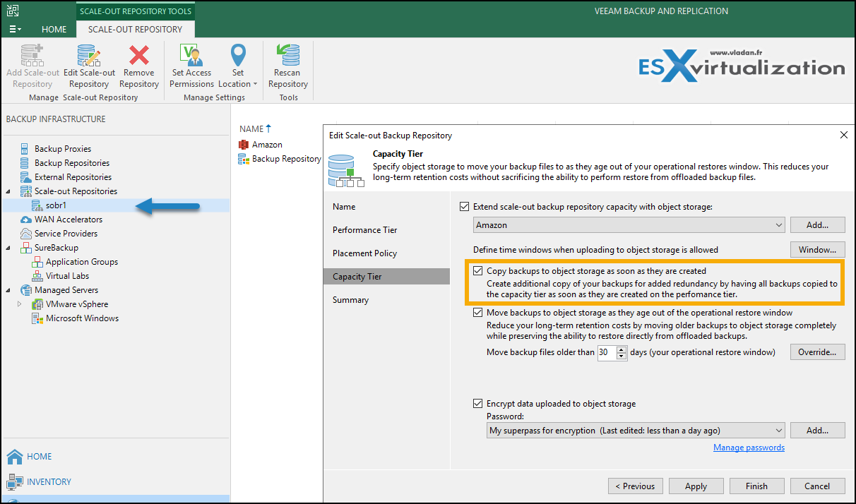Click the days value input field
Image resolution: width=856 pixels, height=504 pixels.
pos(607,352)
